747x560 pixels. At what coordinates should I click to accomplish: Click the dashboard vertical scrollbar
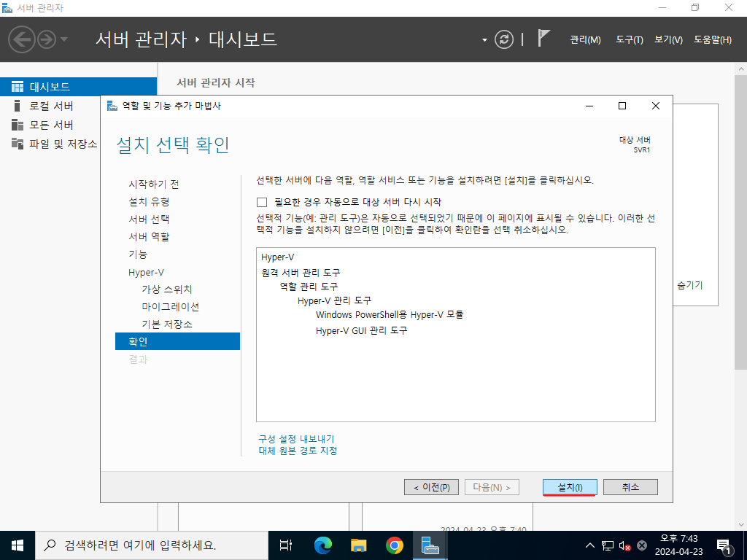[741, 221]
